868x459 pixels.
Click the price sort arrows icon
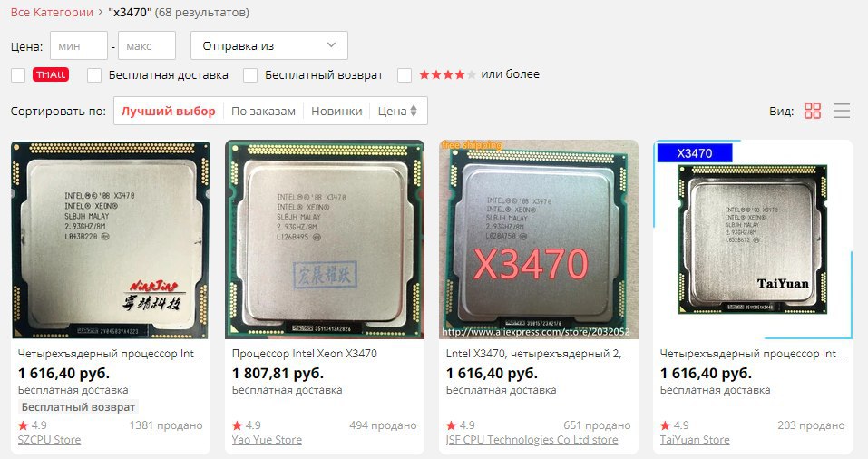413,111
